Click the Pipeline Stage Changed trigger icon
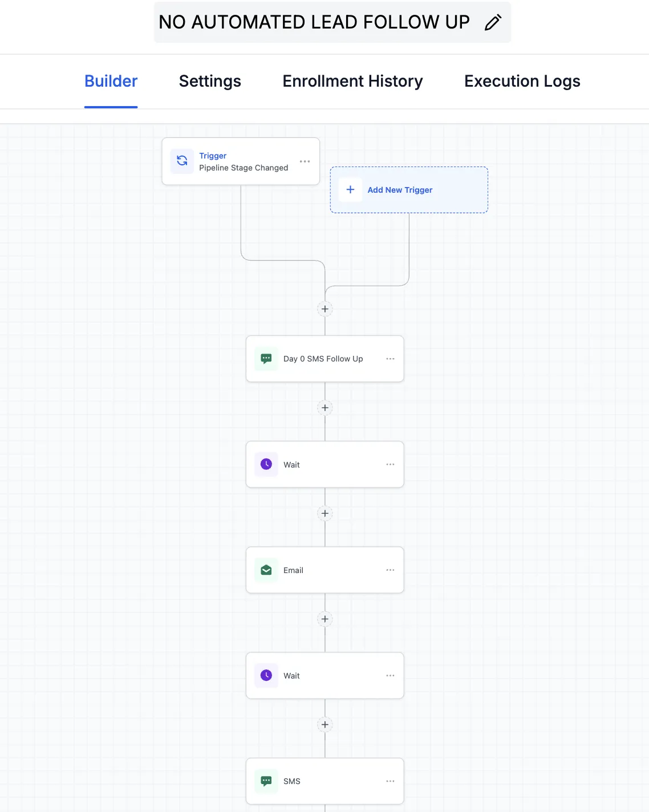The image size is (649, 812). (182, 161)
